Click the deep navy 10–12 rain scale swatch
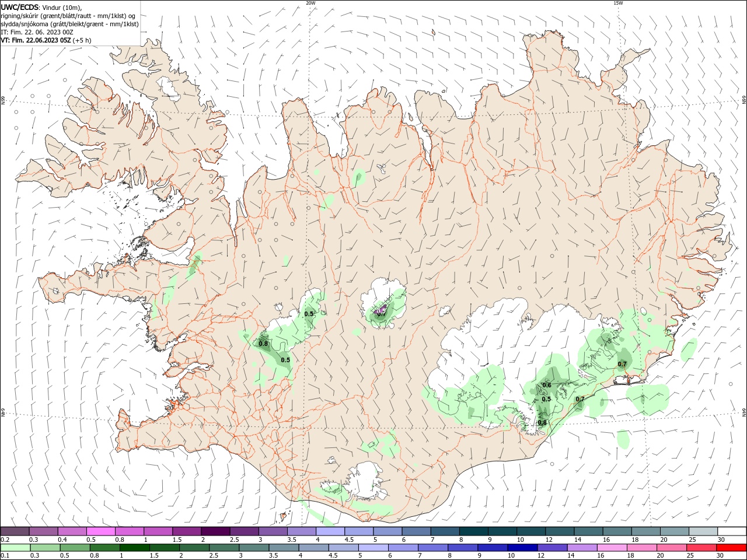The image size is (747, 560). (522, 547)
